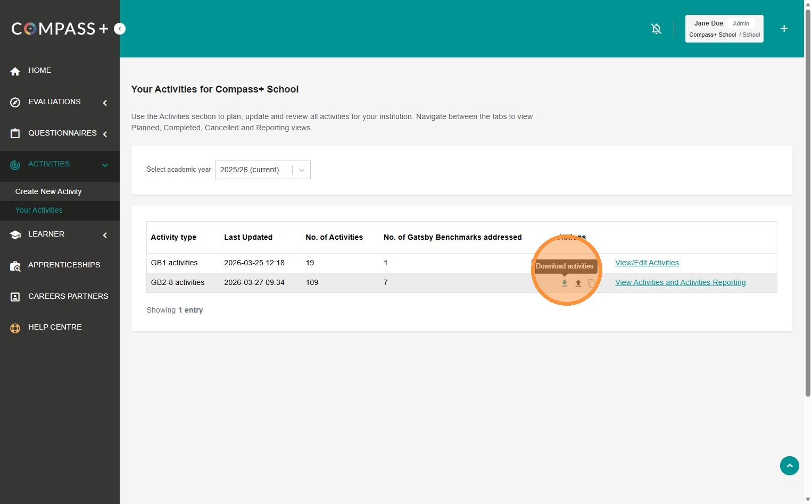Click No. of Gatsby Benchmarks addressed header
The height and width of the screenshot is (504, 812).
tap(452, 237)
